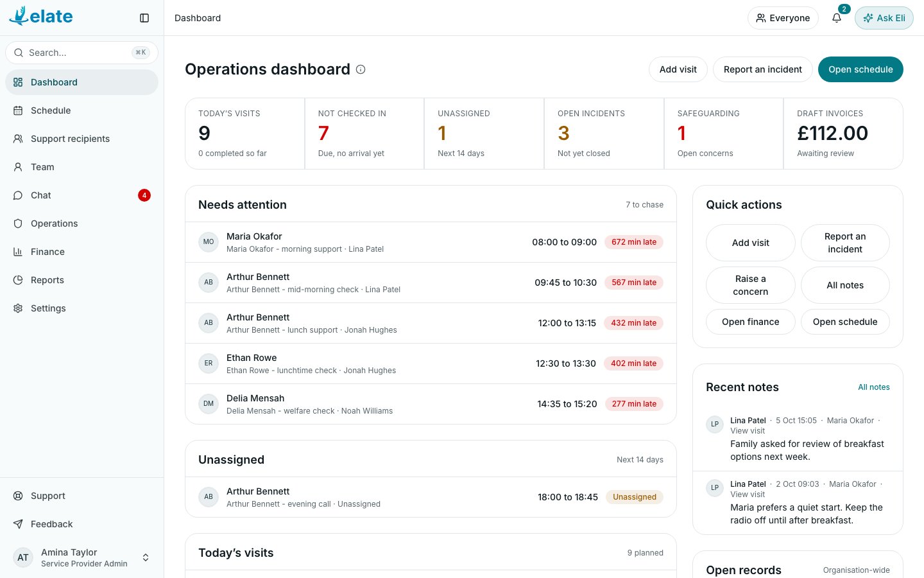Open the Not checked in stat card
924x578 pixels.
click(x=364, y=134)
